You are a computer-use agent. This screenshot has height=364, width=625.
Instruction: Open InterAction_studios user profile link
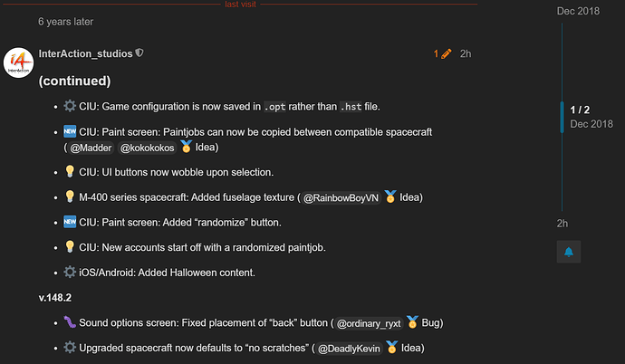point(85,53)
